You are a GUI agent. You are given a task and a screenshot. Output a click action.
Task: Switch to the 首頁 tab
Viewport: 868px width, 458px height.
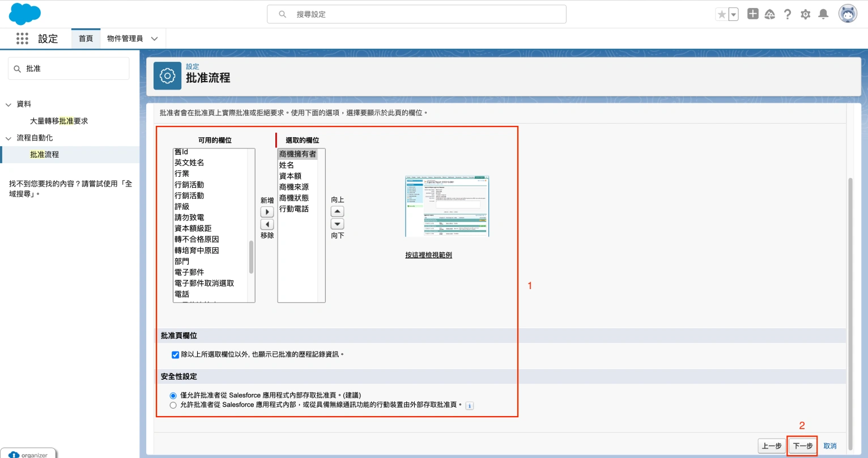86,39
